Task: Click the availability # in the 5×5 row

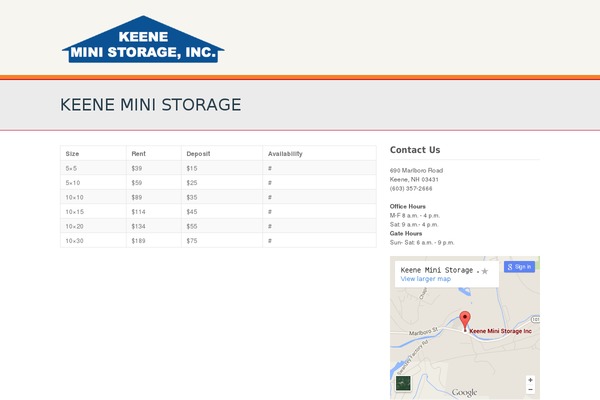Action: pyautogui.click(x=270, y=168)
